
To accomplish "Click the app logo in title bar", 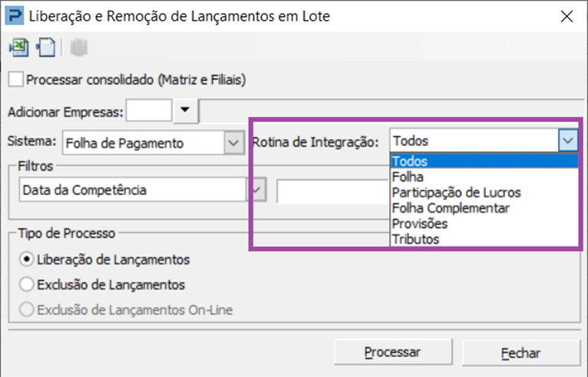I will coord(15,16).
